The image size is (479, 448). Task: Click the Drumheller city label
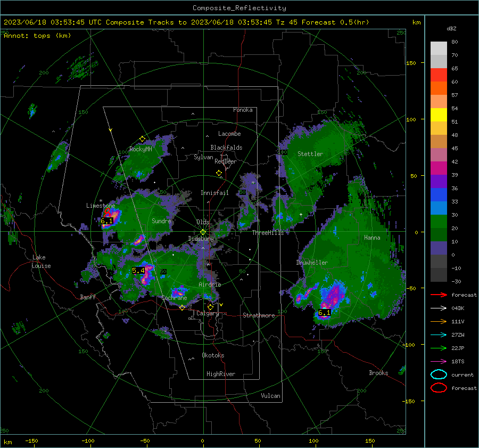pos(312,263)
